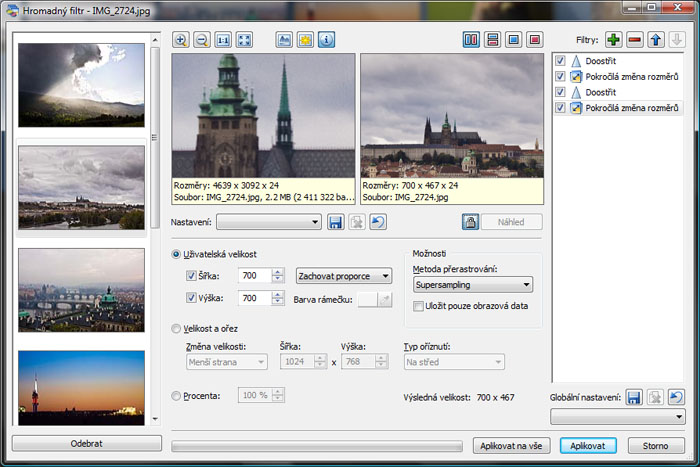The image size is (700, 467).
Task: Set preview zoom to 1:1
Action: [x=223, y=40]
